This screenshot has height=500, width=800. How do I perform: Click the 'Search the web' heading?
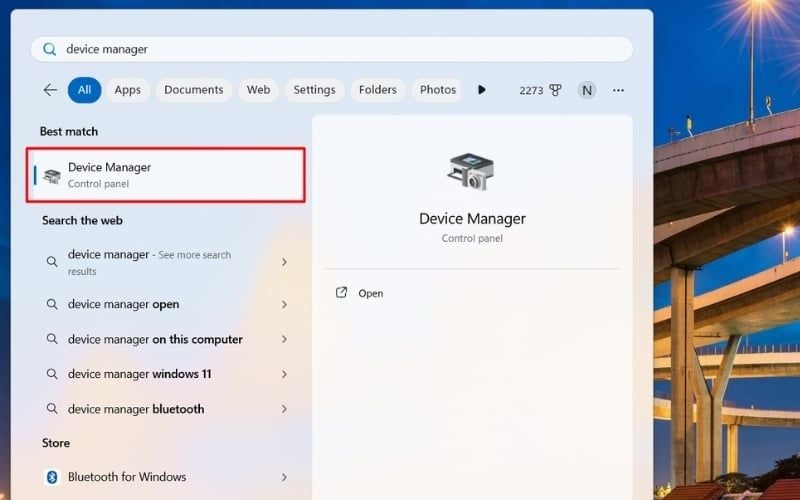tap(82, 220)
